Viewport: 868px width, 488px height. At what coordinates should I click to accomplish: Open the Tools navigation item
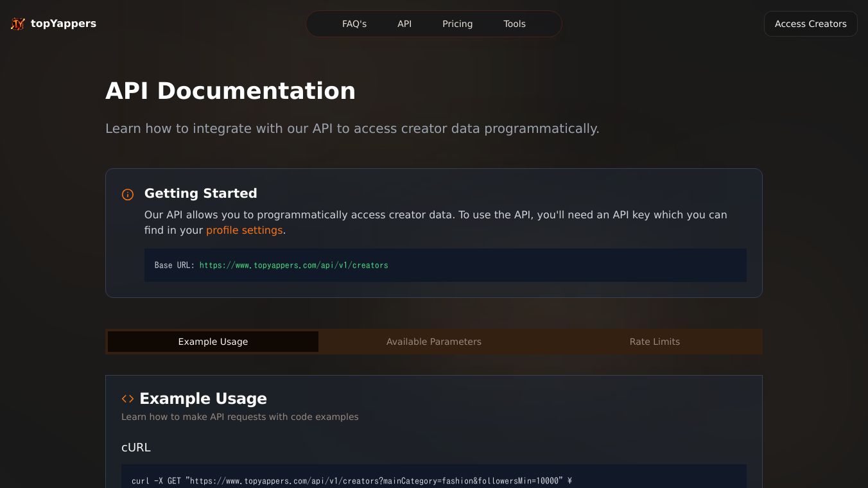coord(514,24)
